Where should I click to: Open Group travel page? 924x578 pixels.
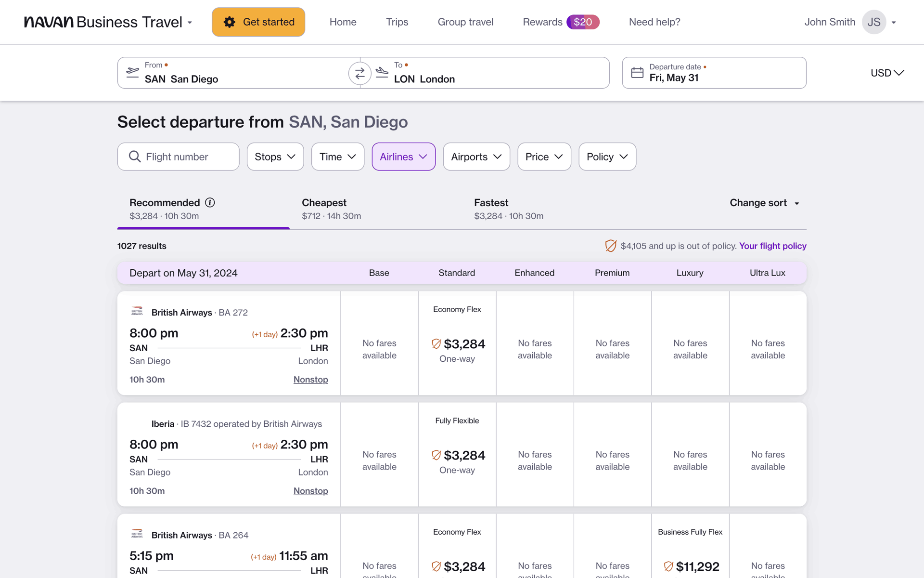[465, 22]
